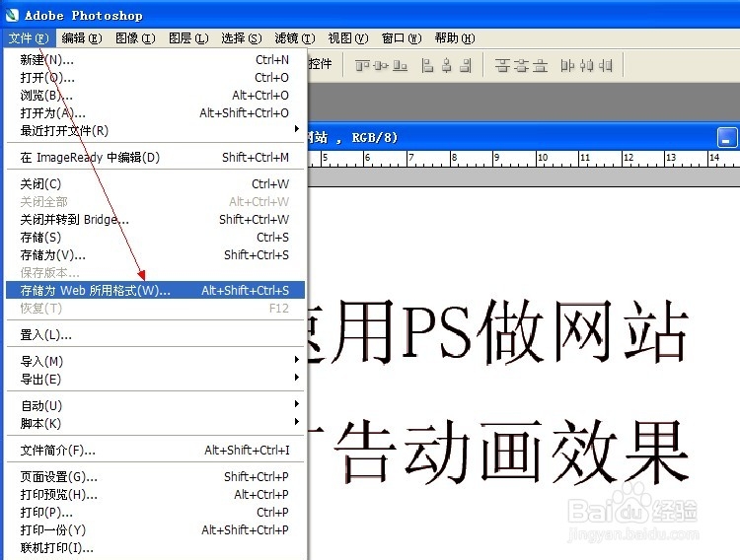Choose 关闭(C) menu item
The width and height of the screenshot is (740, 560).
[155, 184]
